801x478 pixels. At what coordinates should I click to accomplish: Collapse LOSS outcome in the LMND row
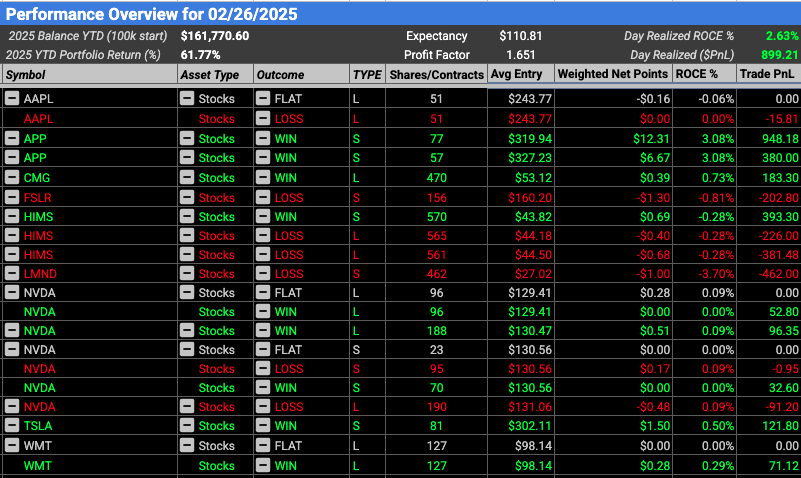click(263, 273)
